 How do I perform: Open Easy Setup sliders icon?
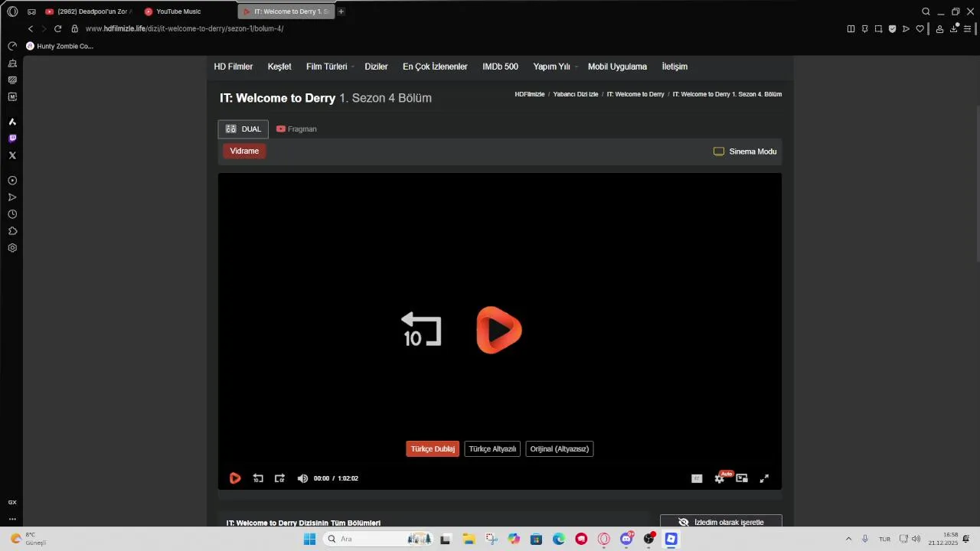967,29
